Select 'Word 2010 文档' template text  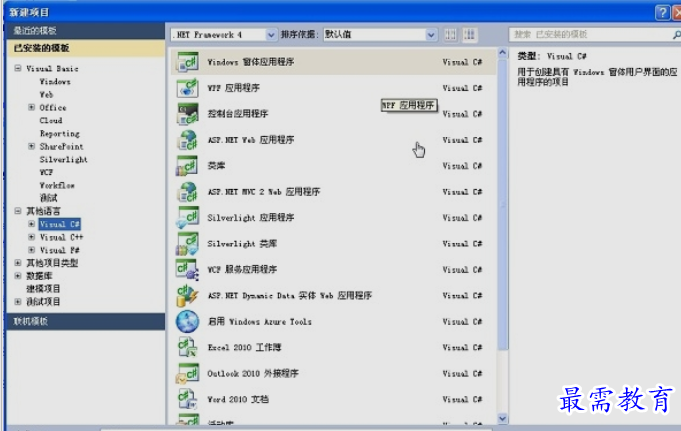click(x=238, y=399)
